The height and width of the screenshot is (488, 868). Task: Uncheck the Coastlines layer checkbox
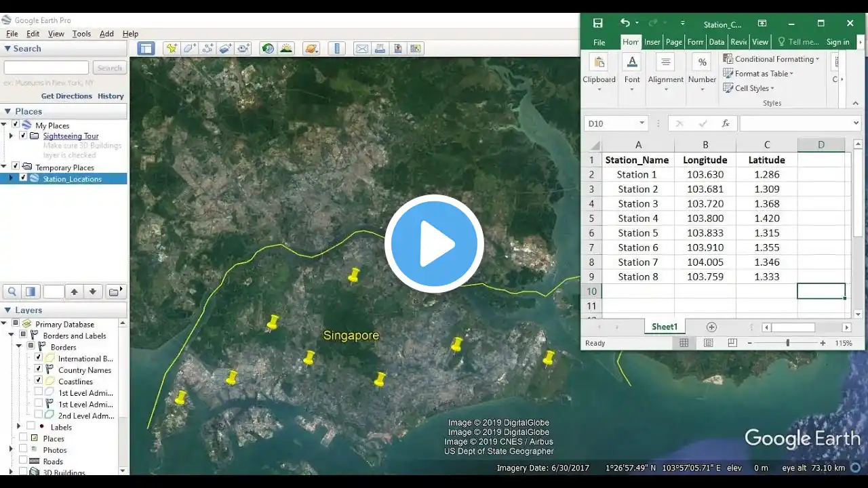point(39,381)
